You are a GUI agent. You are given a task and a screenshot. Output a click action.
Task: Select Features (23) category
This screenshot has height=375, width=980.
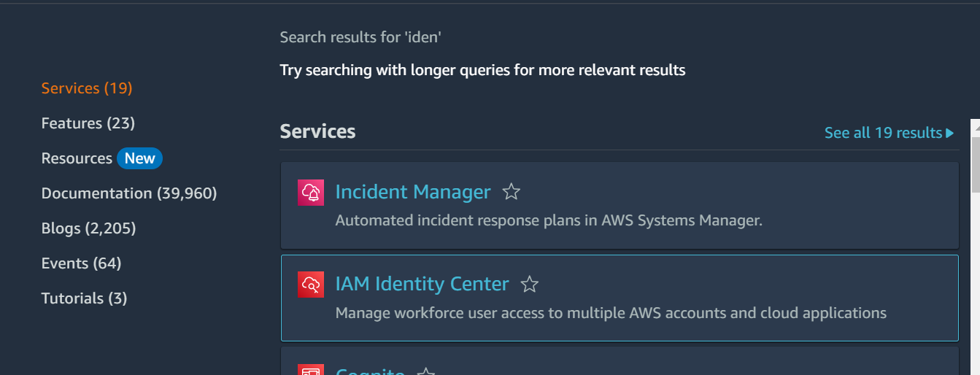coord(88,123)
